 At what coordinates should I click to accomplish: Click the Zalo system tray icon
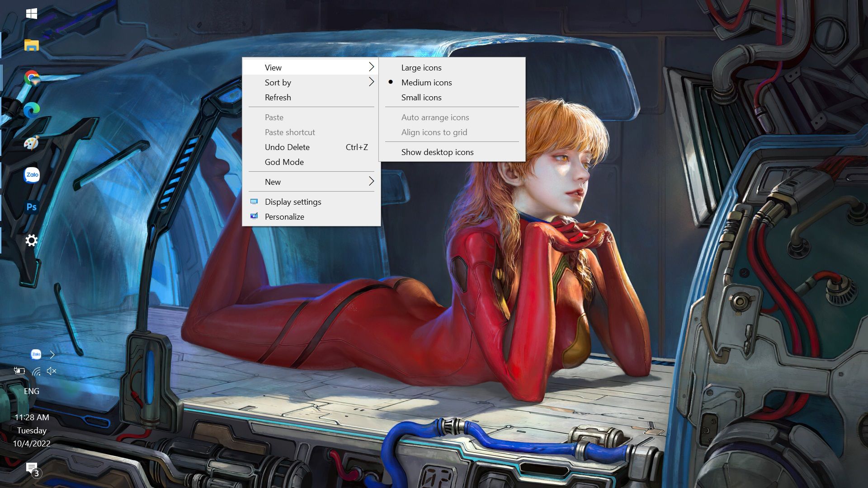point(36,354)
